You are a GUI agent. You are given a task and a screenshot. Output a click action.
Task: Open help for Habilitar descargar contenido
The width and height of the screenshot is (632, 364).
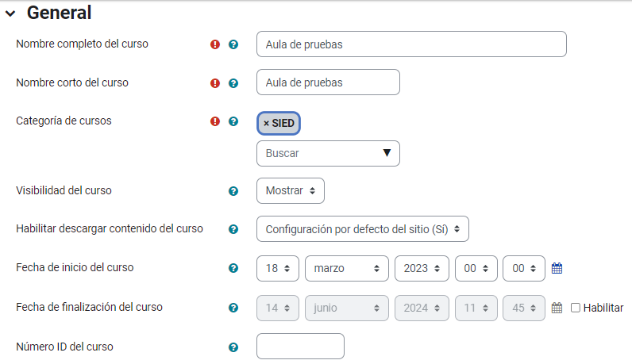click(x=233, y=229)
